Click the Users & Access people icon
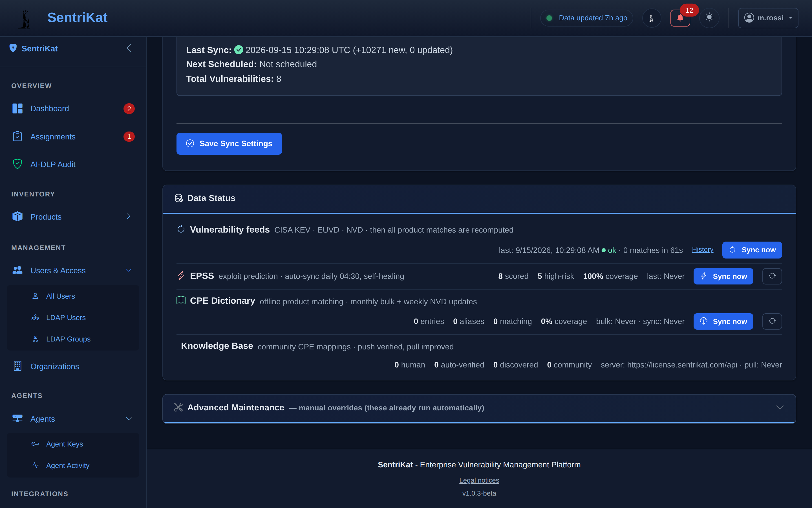 tap(17, 270)
